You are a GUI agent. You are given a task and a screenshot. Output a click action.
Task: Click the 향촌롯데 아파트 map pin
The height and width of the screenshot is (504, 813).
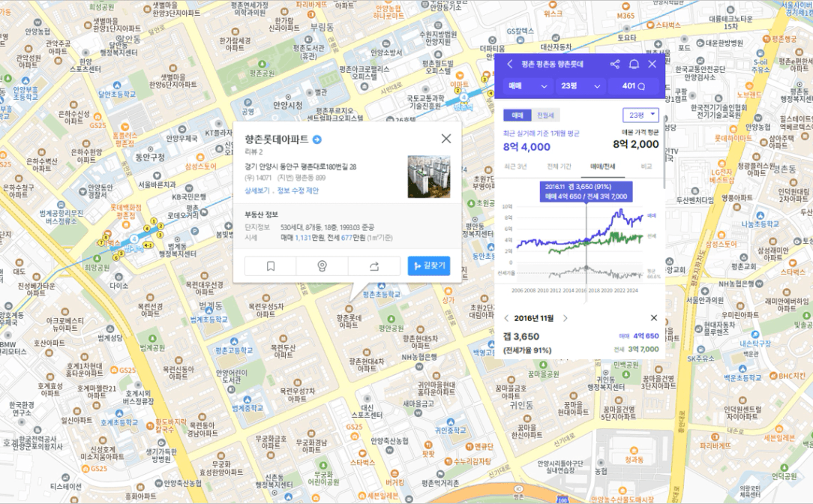349,309
